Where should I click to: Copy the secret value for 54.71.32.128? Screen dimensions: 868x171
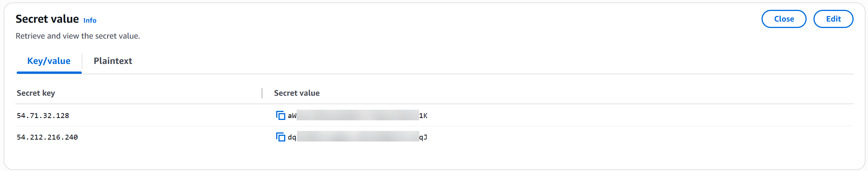[x=280, y=115]
